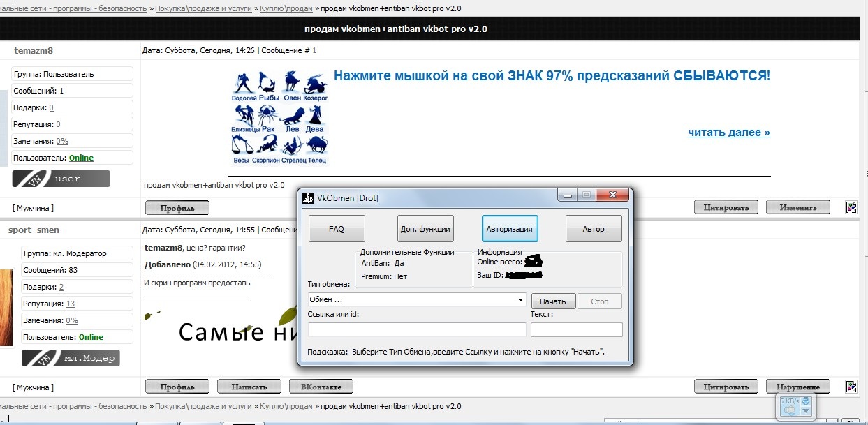The image size is (868, 425).
Task: Click the Стрелец zodiac sign in the ad
Action: coord(293,149)
